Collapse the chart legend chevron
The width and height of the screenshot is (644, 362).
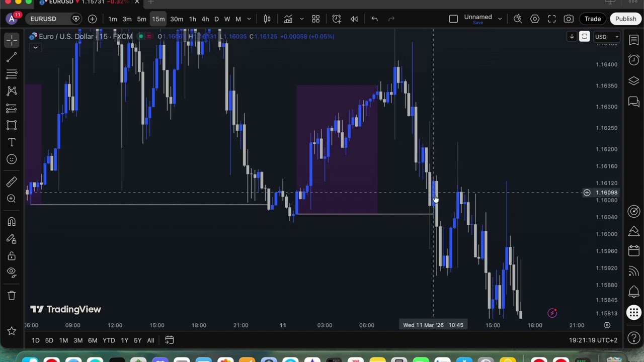tap(35, 47)
